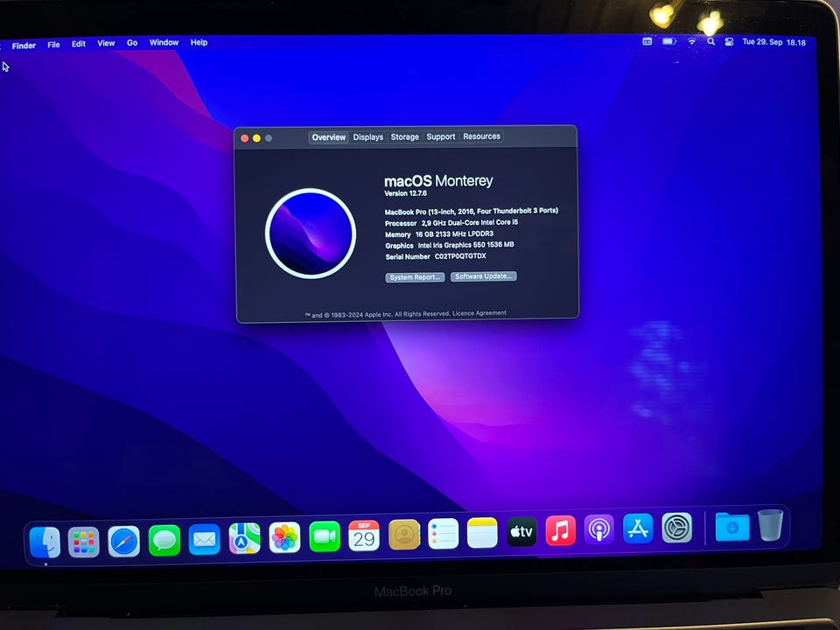Screen dimensions: 840x630
Task: Open the Trash in the Dock
Action: [x=770, y=525]
